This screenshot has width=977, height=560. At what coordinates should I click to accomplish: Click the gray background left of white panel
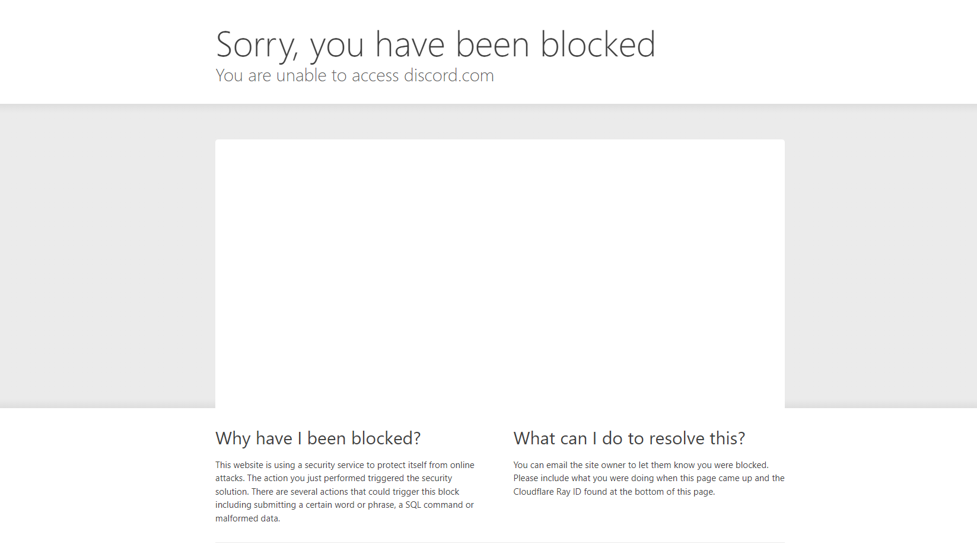point(107,256)
